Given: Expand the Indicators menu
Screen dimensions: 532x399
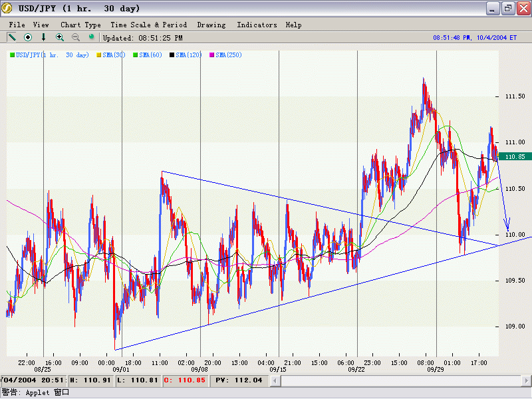Looking at the screenshot, I should (x=257, y=25).
